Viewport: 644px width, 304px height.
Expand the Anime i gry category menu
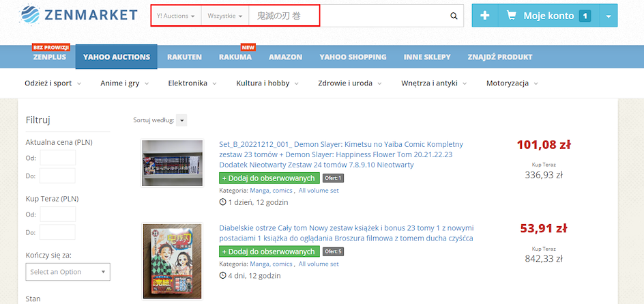124,83
